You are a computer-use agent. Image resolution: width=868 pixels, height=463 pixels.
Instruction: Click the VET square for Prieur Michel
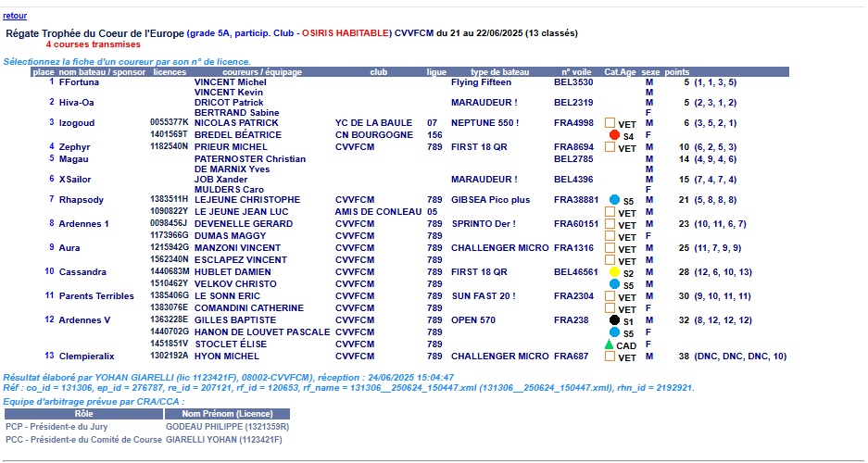pos(610,147)
